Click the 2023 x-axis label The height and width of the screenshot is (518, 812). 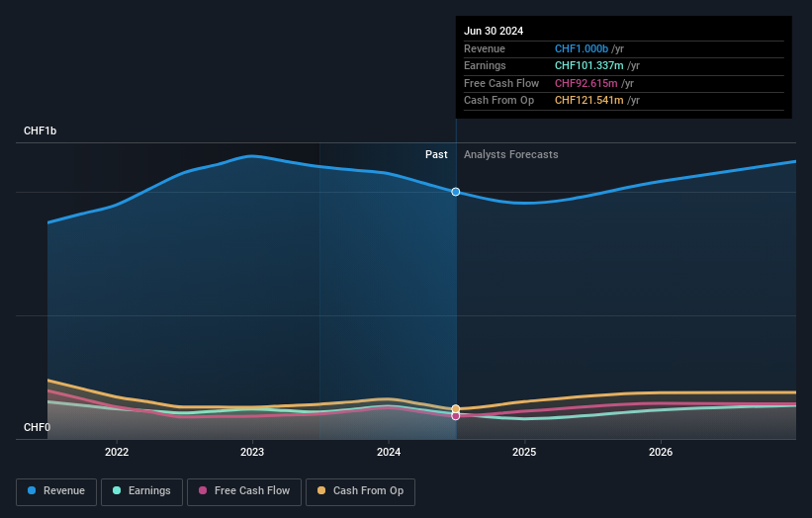click(x=252, y=453)
